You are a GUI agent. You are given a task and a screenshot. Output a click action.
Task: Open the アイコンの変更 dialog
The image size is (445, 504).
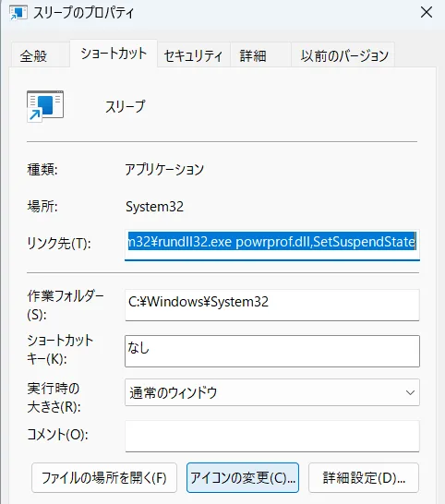pyautogui.click(x=243, y=477)
